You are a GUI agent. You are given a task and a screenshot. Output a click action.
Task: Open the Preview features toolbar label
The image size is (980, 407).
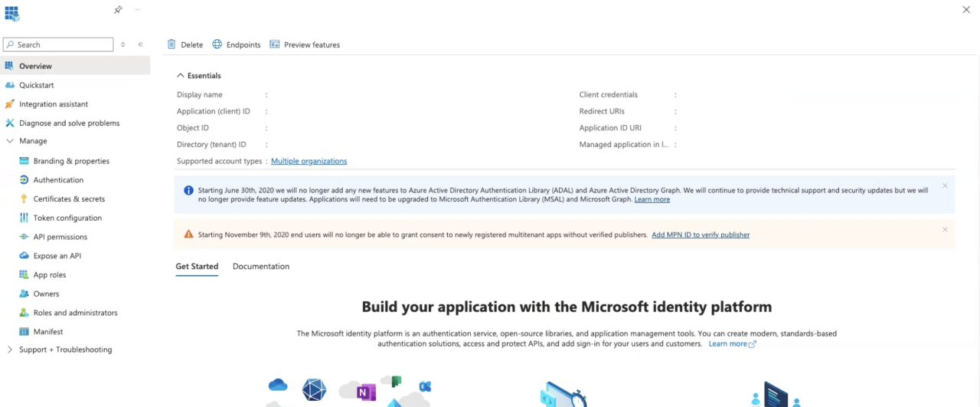click(x=312, y=44)
